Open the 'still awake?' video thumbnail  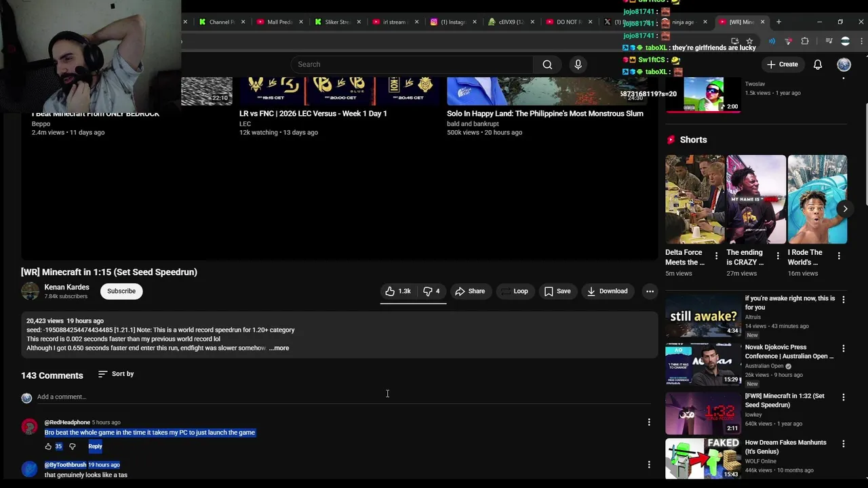click(x=703, y=314)
